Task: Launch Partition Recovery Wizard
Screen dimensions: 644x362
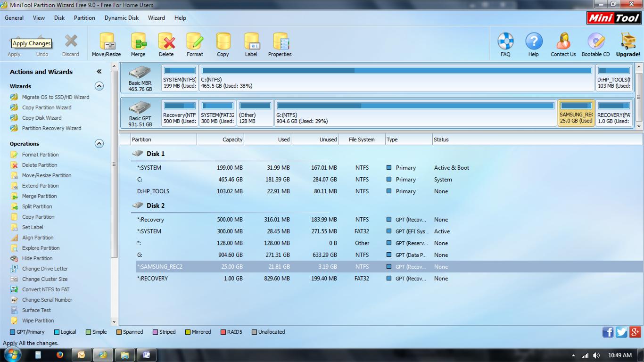Action: (51, 128)
